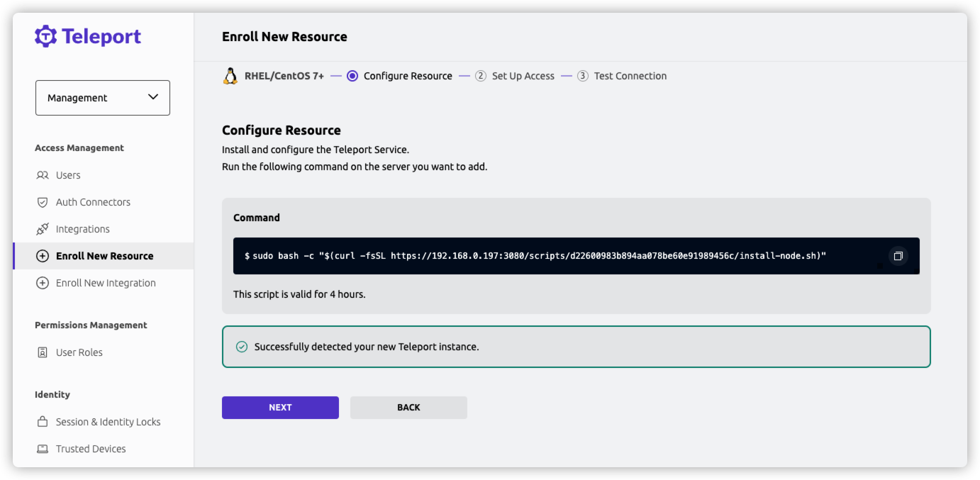This screenshot has height=480, width=980.
Task: Select step 3 Test Connection
Action: click(622, 76)
